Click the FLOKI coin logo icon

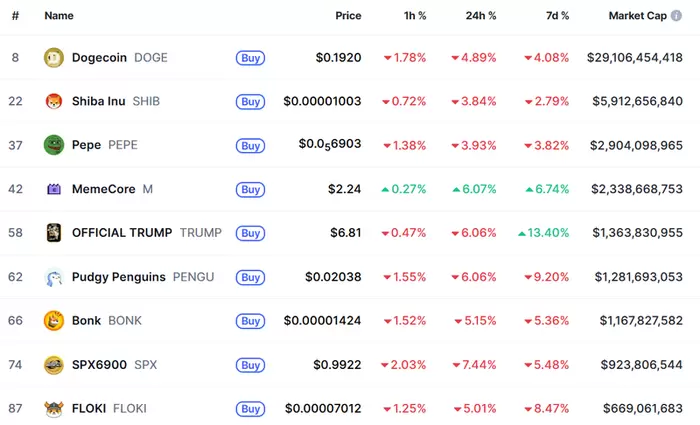(x=53, y=409)
